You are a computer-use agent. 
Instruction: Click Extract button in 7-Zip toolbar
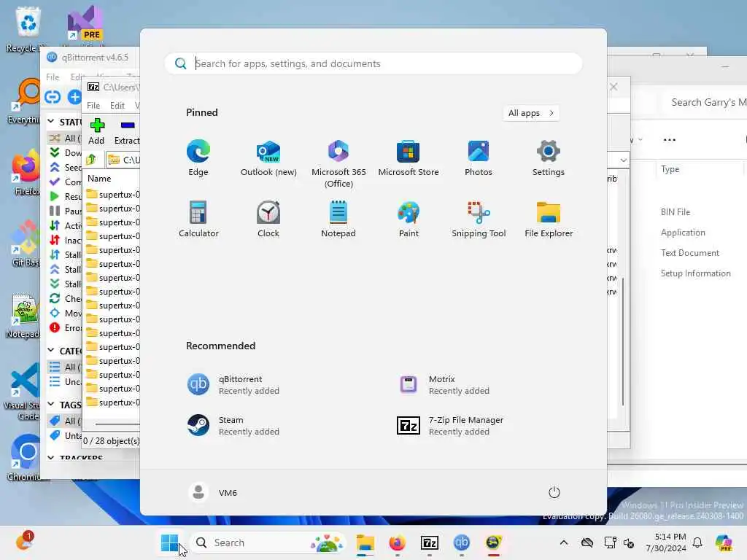click(127, 132)
